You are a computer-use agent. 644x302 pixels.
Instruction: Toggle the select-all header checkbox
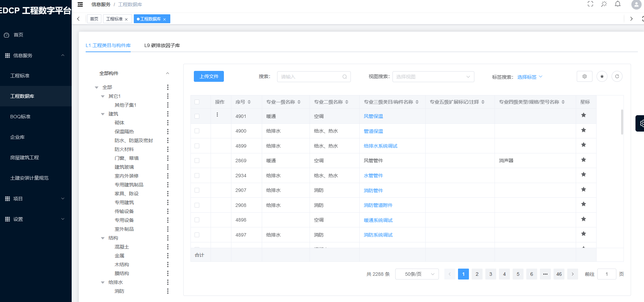(x=197, y=102)
